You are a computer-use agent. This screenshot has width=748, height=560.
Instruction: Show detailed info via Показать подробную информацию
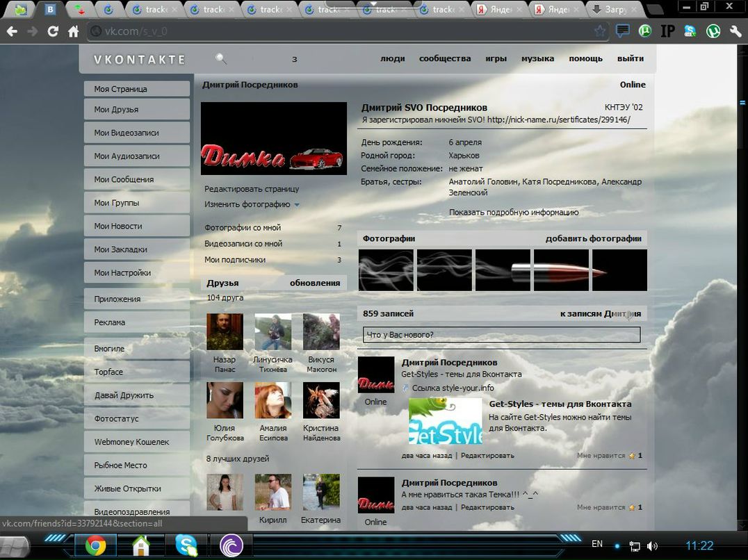[x=513, y=213]
